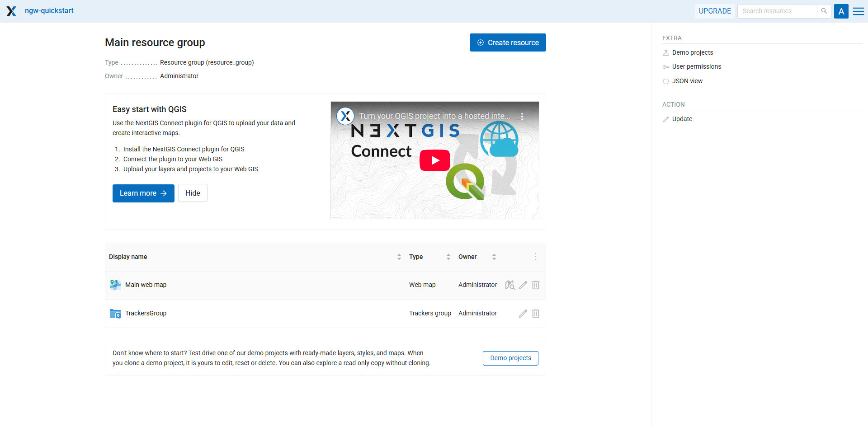Play the NextGIS Connect video
This screenshot has width=868, height=427.
coord(434,160)
